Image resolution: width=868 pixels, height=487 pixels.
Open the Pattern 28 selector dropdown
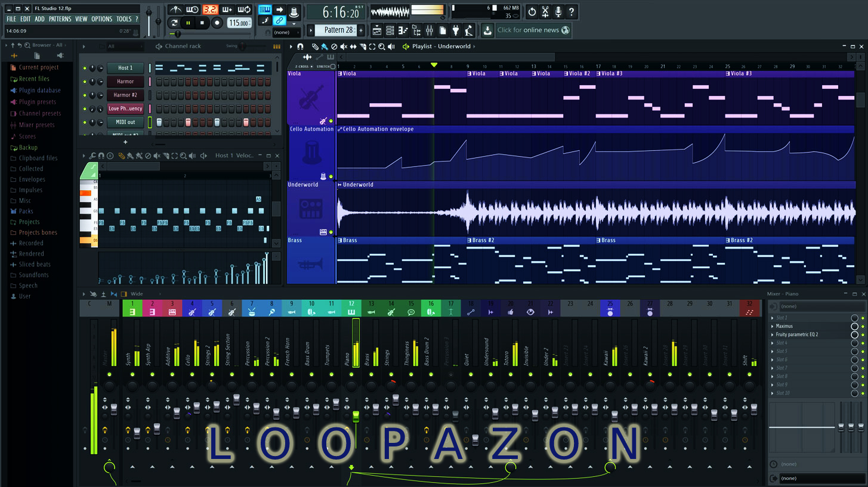337,30
